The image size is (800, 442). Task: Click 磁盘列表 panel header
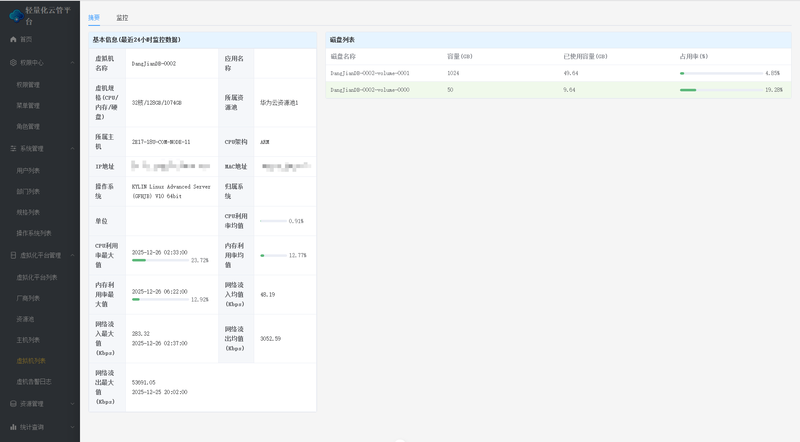(558, 40)
